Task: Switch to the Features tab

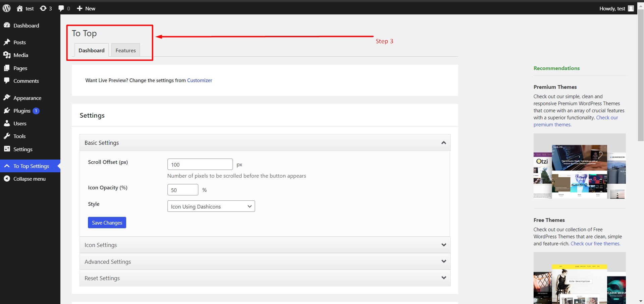Action: [126, 50]
